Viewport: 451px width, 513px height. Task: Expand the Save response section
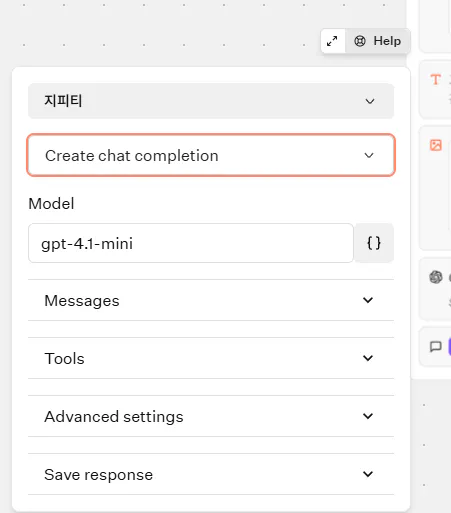[x=211, y=474]
